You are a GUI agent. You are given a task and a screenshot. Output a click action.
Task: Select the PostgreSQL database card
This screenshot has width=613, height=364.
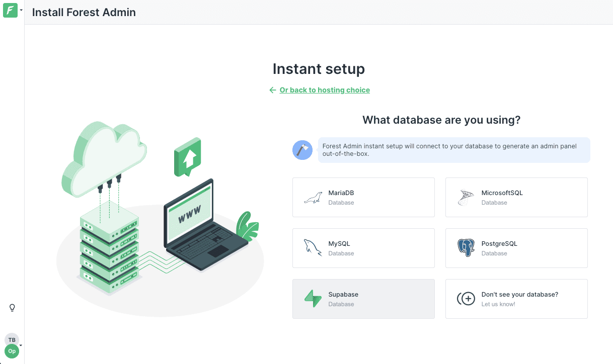click(x=516, y=248)
